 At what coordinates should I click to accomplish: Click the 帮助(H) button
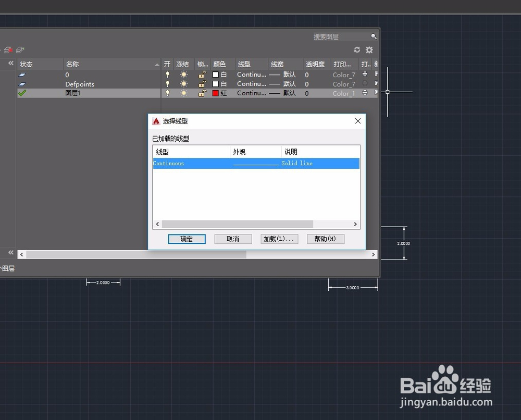(325, 239)
